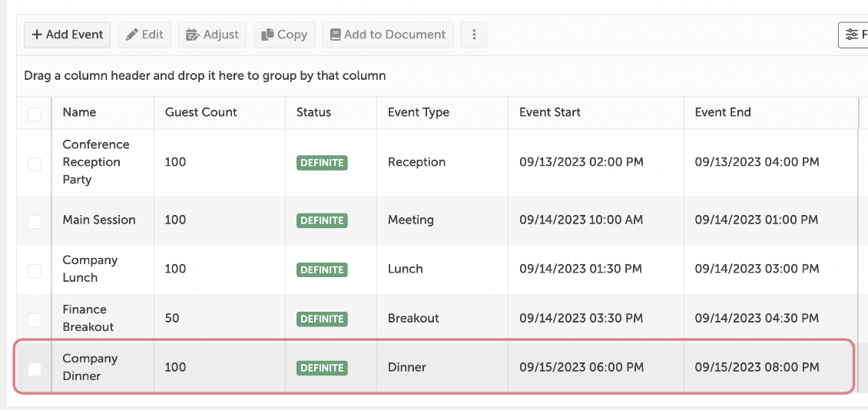Viewport: 868px width, 410px height.
Task: Check the Finance Breakout row checkbox
Action: click(35, 320)
